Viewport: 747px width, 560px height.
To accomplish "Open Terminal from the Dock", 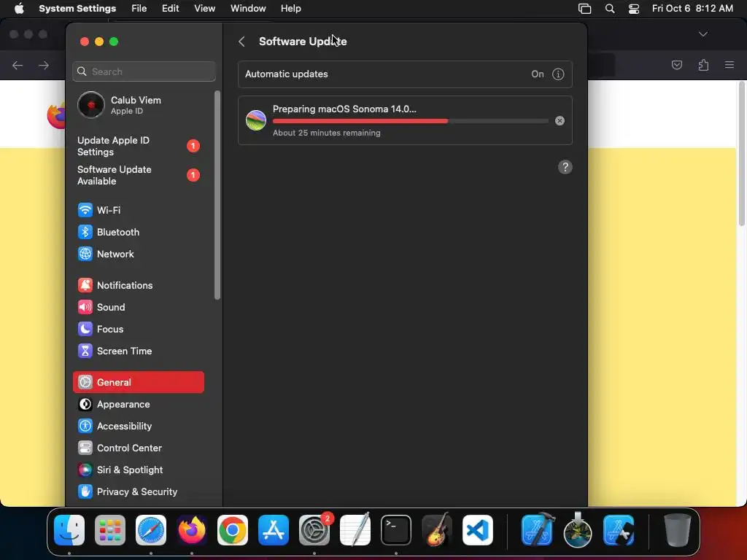I will [x=396, y=530].
